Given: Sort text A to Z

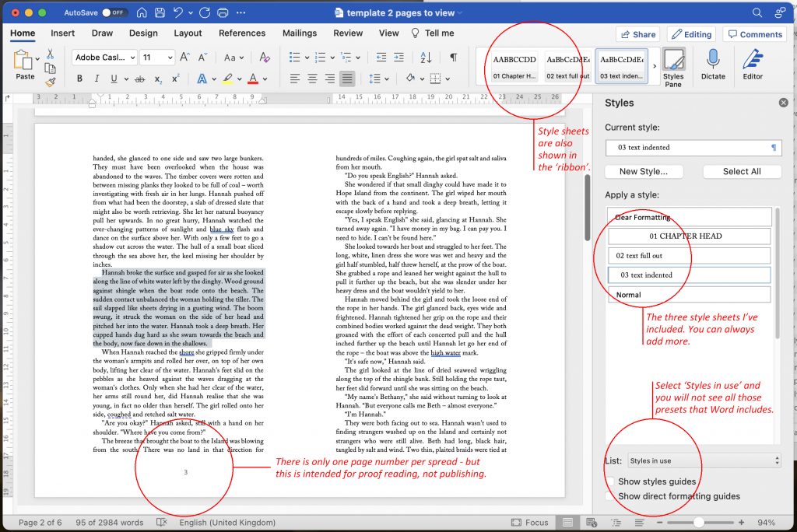Looking at the screenshot, I should click(426, 58).
